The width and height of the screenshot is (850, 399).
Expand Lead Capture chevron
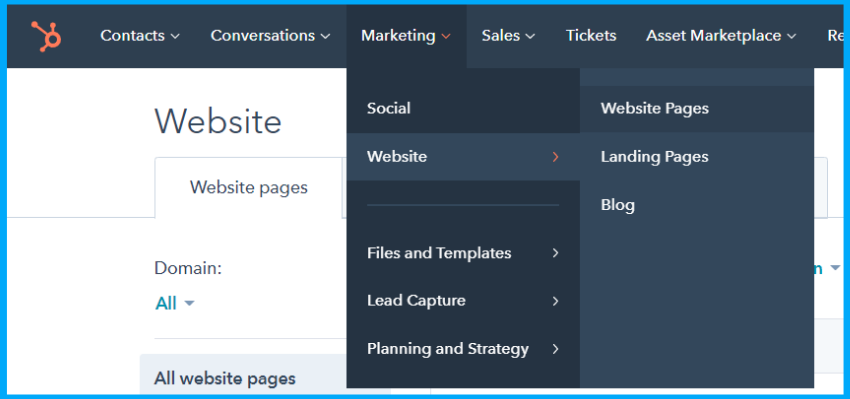point(555,301)
